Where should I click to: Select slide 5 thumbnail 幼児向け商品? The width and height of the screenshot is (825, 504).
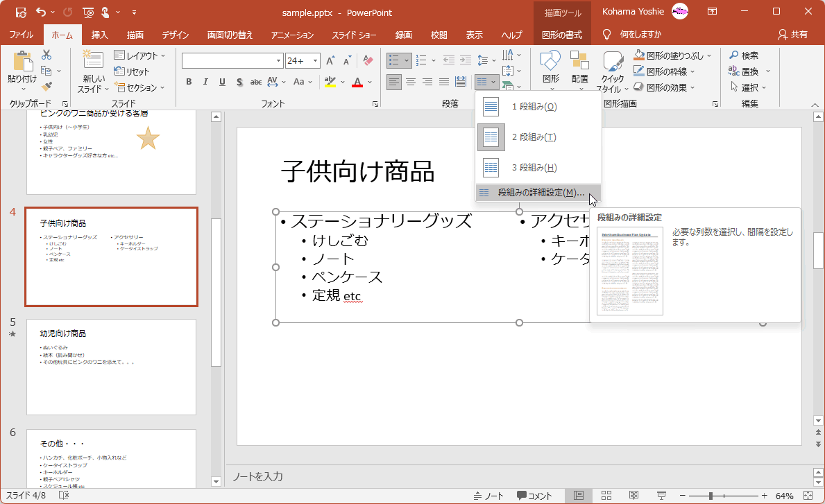(x=111, y=366)
